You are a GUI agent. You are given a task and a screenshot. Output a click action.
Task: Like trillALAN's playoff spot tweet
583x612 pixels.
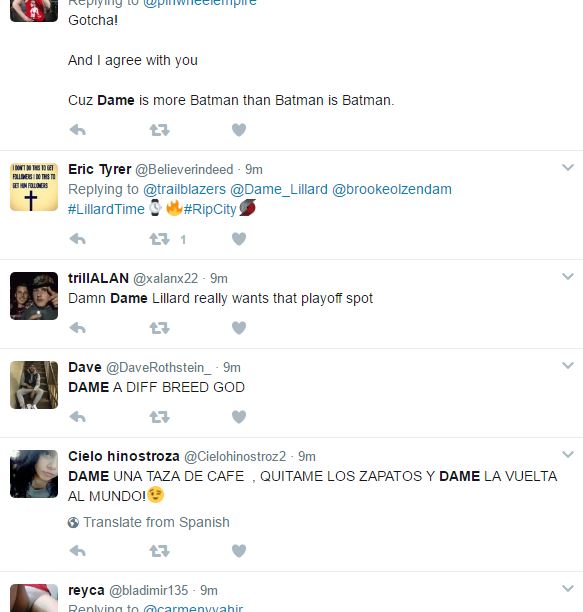[x=239, y=328]
